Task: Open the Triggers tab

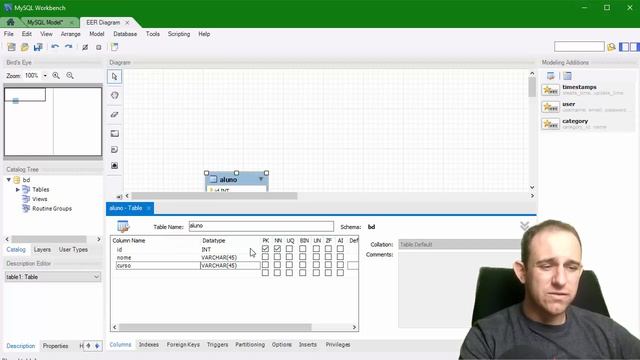Action: [218, 344]
